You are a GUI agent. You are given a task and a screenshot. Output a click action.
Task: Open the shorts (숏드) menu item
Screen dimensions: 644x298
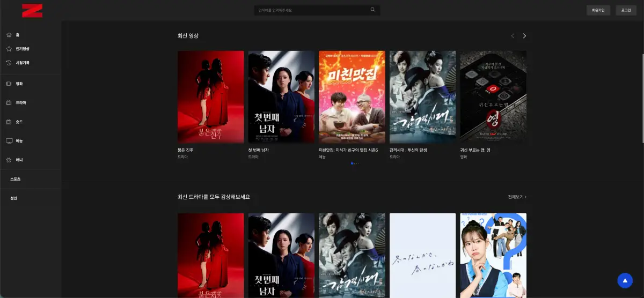(x=19, y=122)
